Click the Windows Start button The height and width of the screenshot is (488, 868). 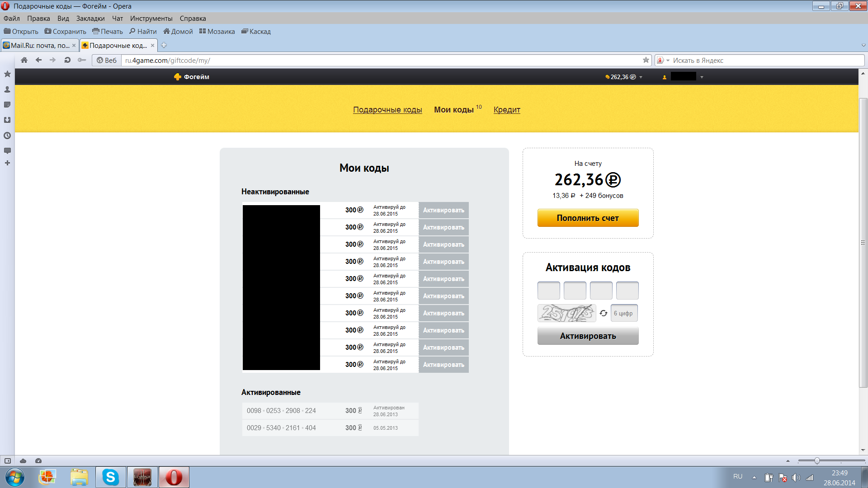15,477
